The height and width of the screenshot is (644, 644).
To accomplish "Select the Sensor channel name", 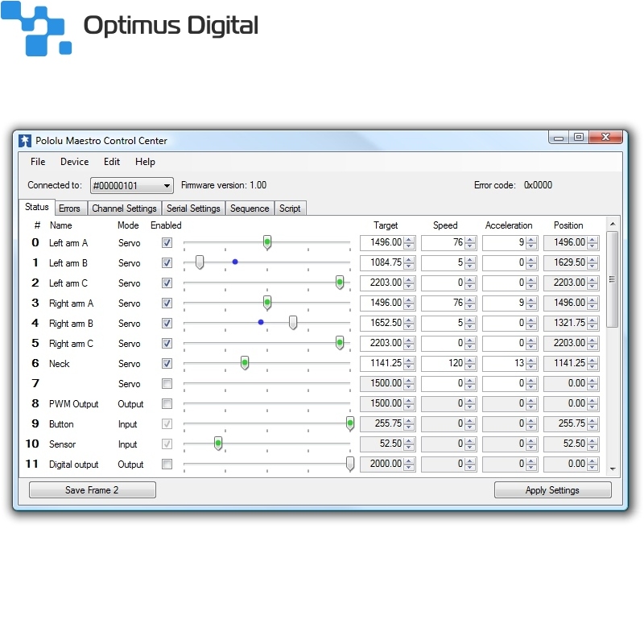I will tap(62, 444).
